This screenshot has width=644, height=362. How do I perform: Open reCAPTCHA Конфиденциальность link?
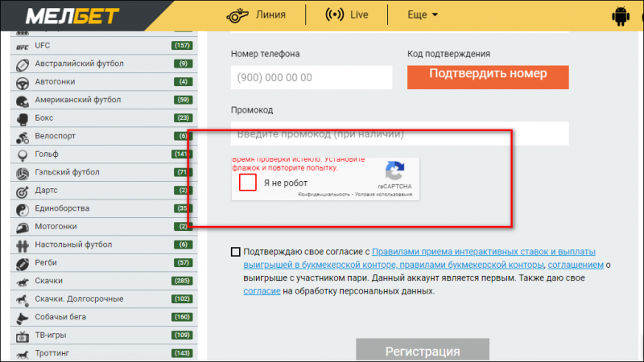pos(324,195)
